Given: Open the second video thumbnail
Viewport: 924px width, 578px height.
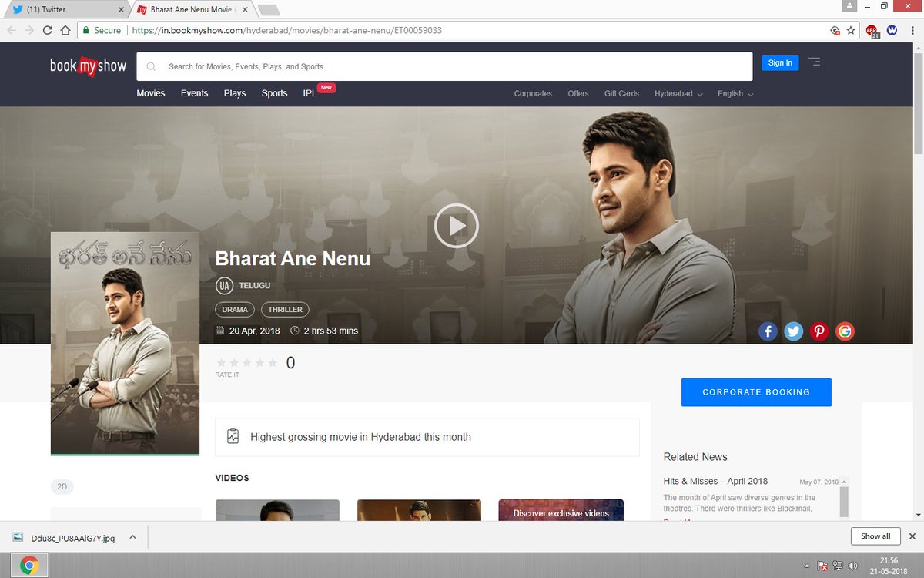Looking at the screenshot, I should (419, 510).
